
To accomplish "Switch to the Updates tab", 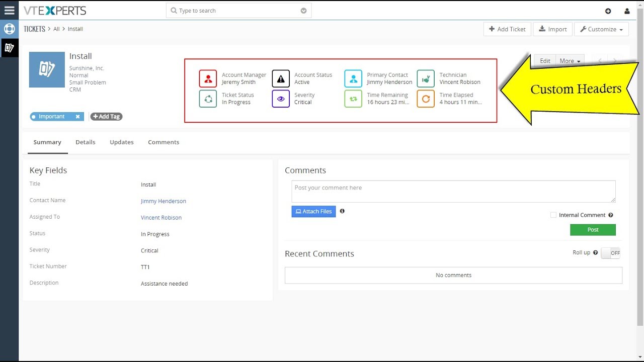I will [x=122, y=142].
